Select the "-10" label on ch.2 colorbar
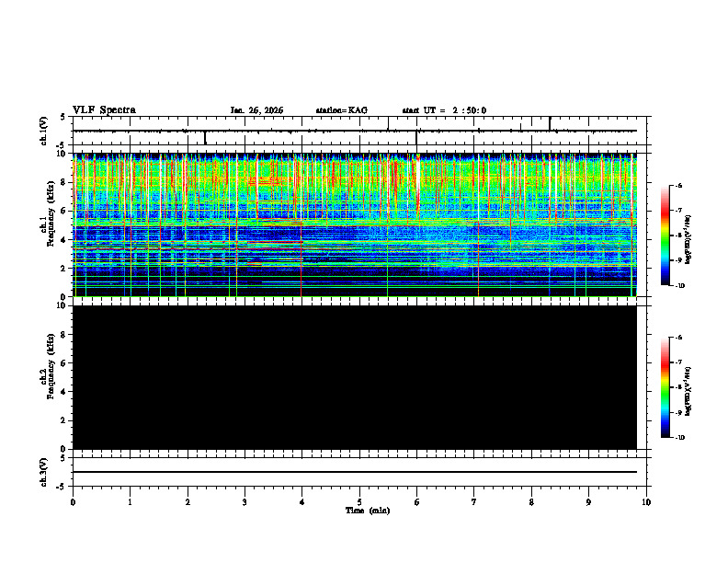 678,437
